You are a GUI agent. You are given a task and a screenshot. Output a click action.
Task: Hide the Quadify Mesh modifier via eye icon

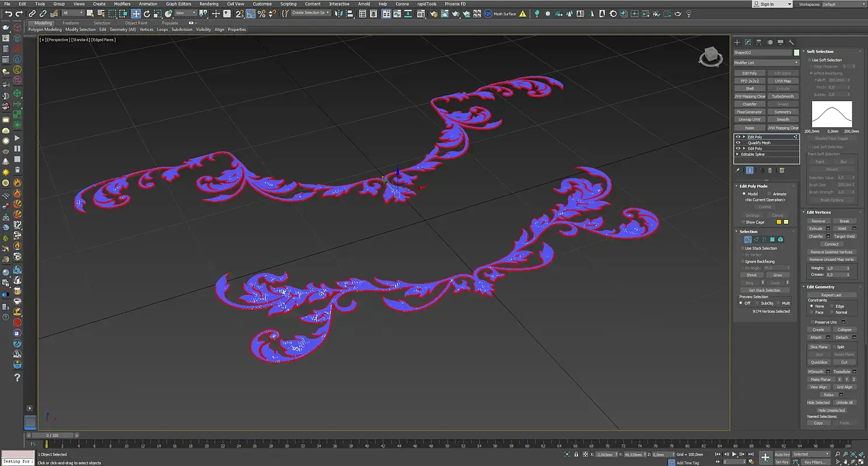tap(738, 143)
